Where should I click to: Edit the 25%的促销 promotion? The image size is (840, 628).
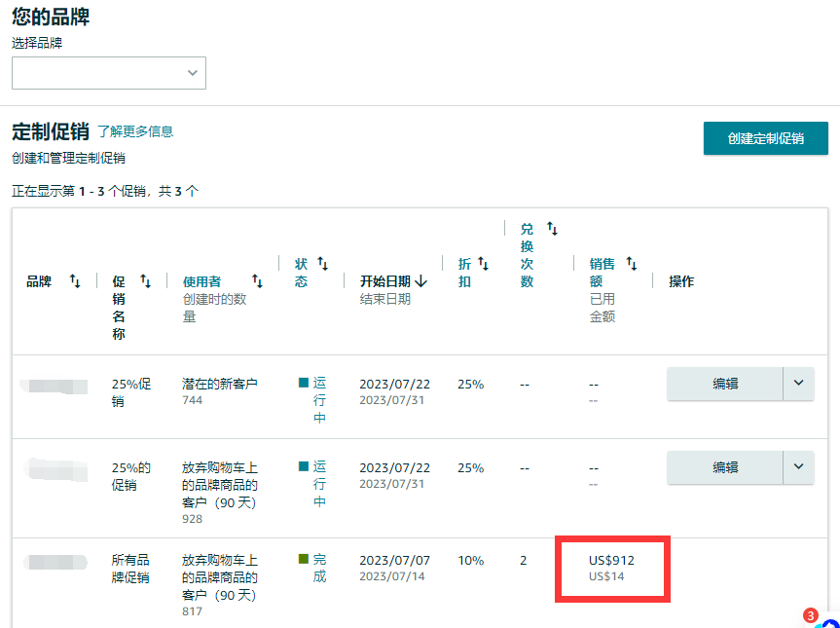pyautogui.click(x=725, y=467)
